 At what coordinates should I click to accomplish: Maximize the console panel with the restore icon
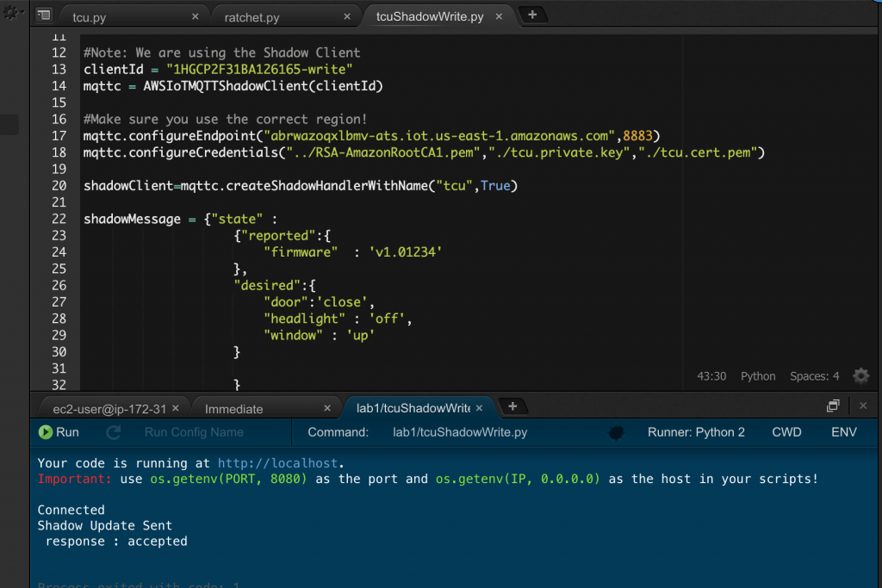[833, 406]
